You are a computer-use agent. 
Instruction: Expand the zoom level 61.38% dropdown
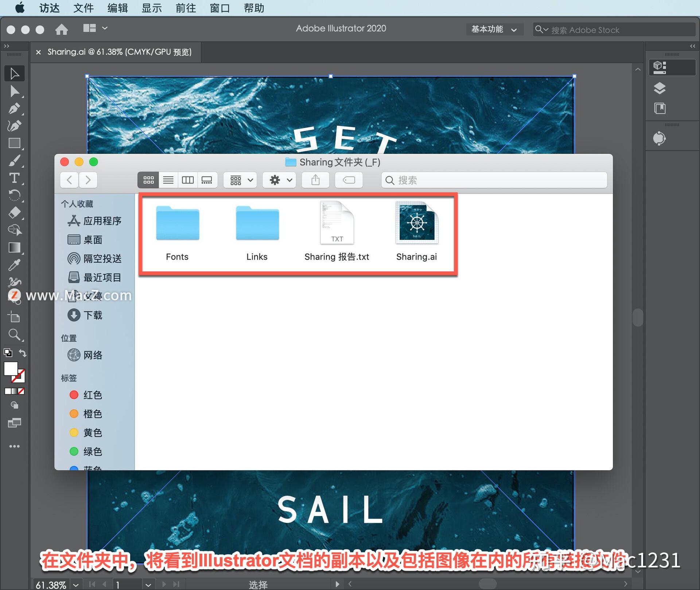tap(75, 585)
